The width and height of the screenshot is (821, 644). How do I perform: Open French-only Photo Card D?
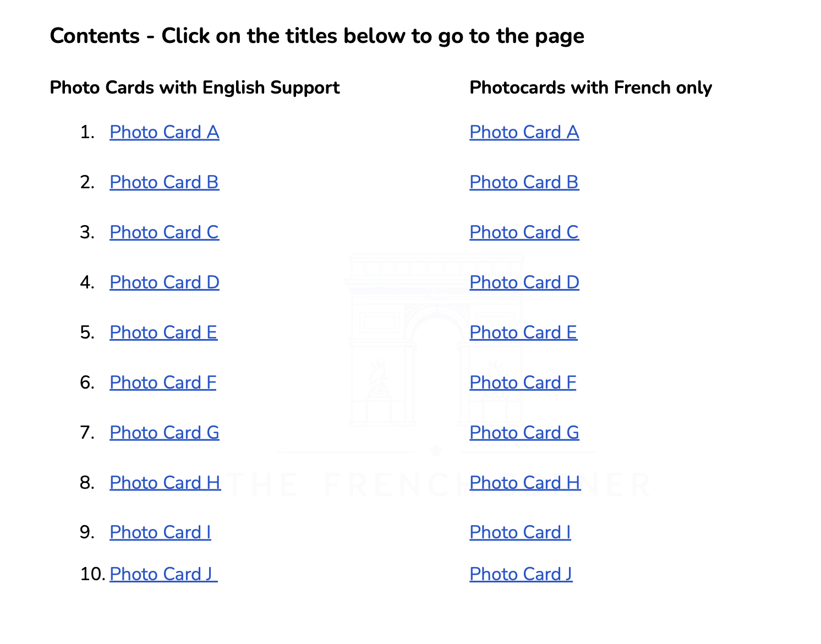coord(524,283)
